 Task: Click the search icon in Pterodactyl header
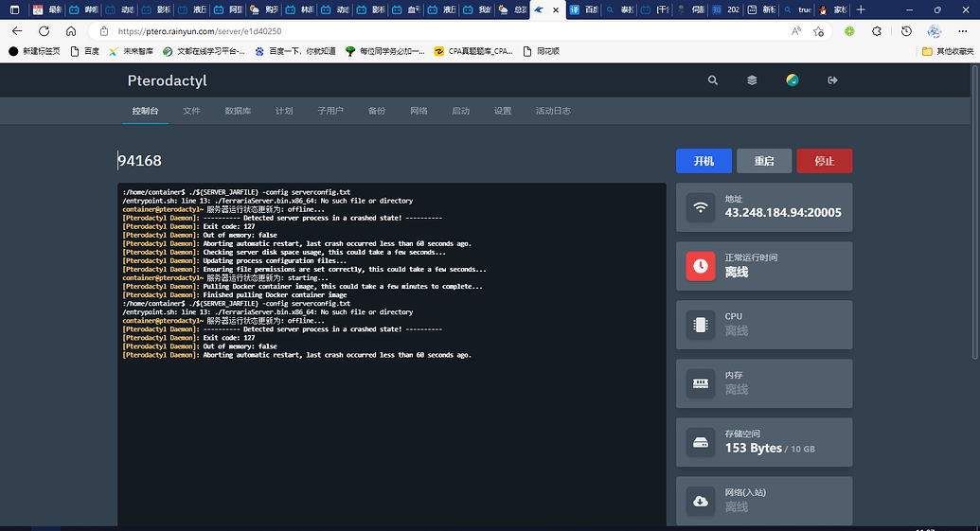713,80
